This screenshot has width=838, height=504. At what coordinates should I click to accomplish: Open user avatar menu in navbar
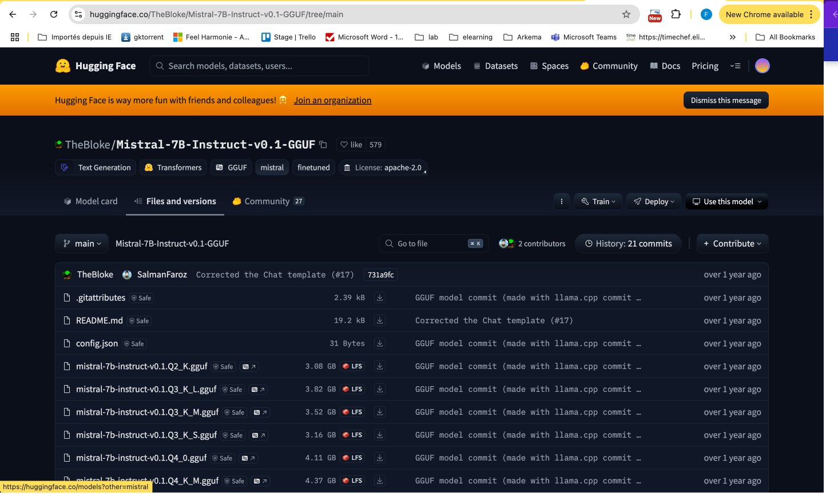(762, 66)
